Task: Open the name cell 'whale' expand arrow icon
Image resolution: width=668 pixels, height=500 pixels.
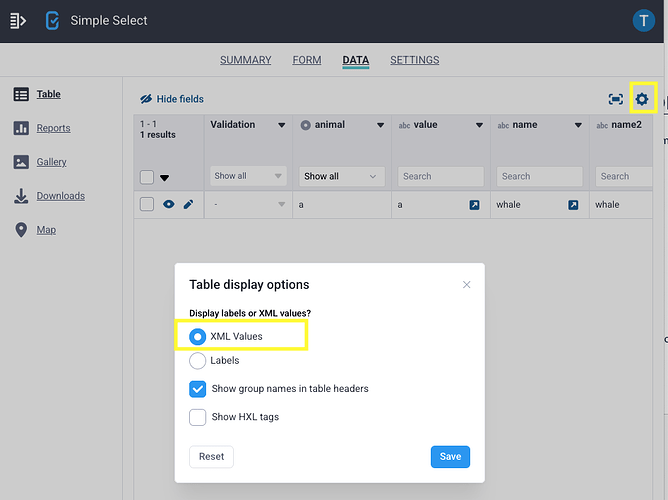Action: click(x=573, y=205)
